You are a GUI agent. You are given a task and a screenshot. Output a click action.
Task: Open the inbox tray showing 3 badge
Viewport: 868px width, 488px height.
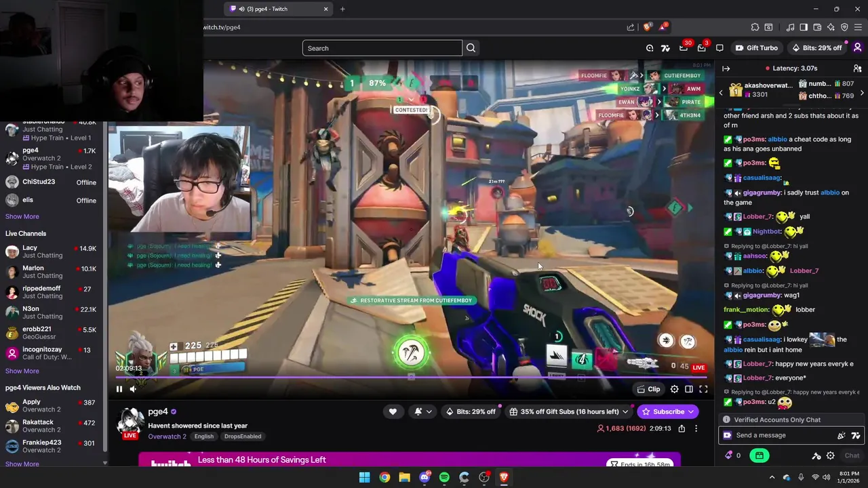pos(702,47)
